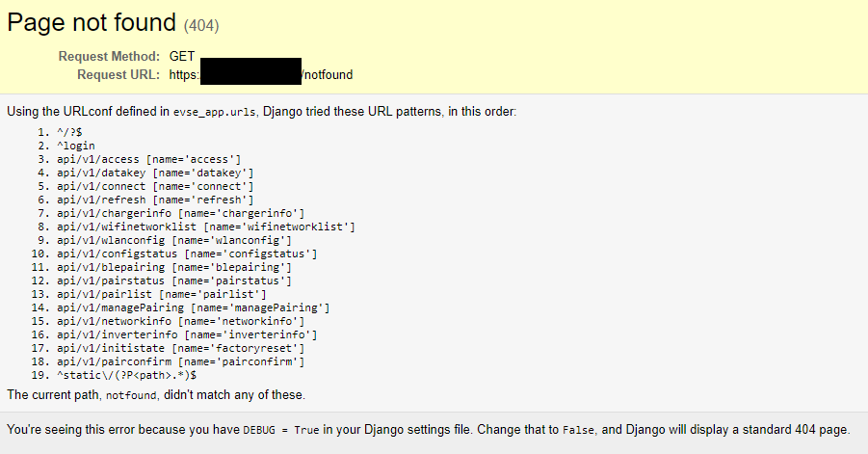This screenshot has height=454, width=868.
Task: Click the api/v1/managePairing pattern line
Action: [193, 307]
